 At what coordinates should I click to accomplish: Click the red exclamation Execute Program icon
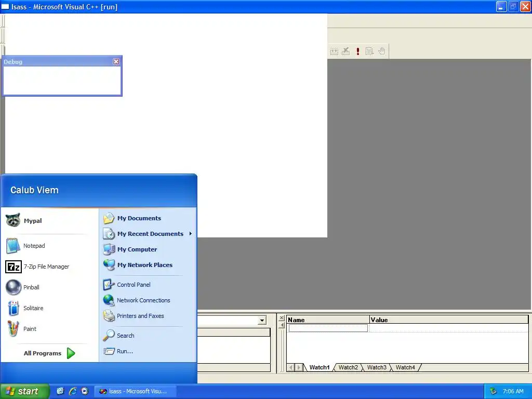[357, 51]
